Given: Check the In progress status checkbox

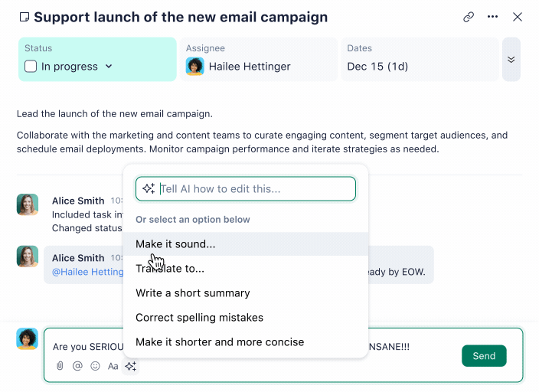Looking at the screenshot, I should tap(31, 67).
